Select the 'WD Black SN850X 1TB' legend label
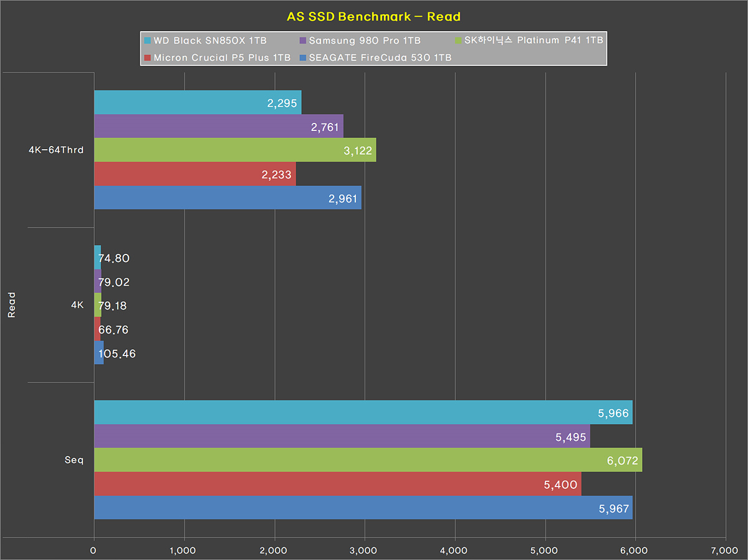 click(210, 41)
